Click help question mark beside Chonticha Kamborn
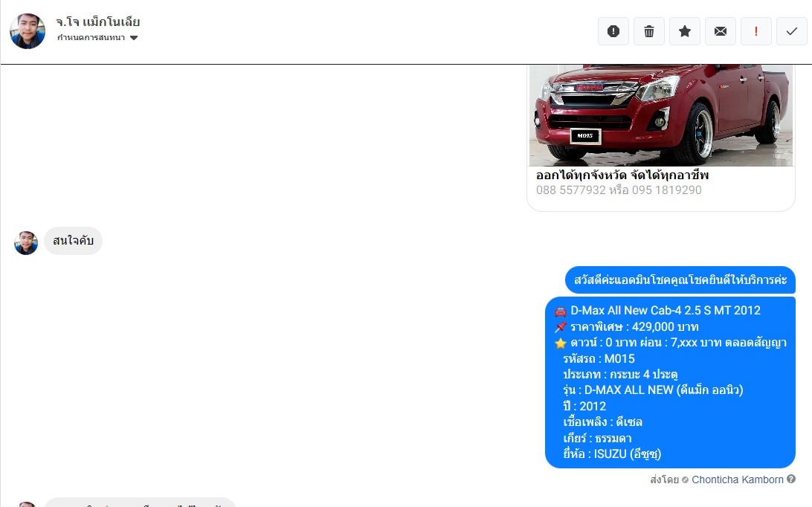 coord(791,479)
